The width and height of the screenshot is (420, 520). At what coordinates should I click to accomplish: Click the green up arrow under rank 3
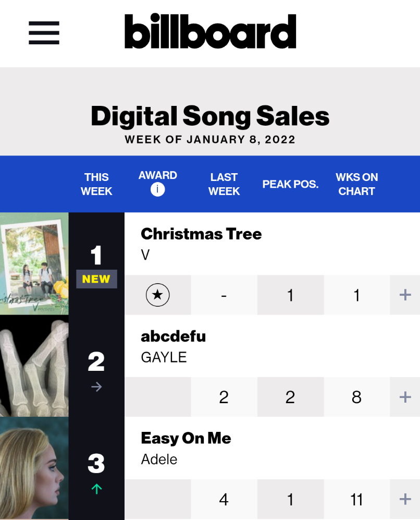pyautogui.click(x=96, y=489)
